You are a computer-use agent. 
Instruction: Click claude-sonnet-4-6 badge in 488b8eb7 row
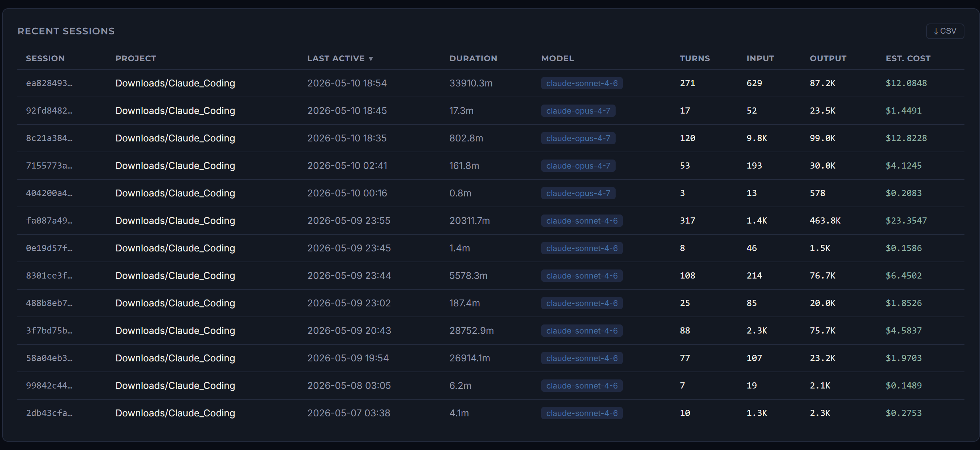(x=582, y=303)
